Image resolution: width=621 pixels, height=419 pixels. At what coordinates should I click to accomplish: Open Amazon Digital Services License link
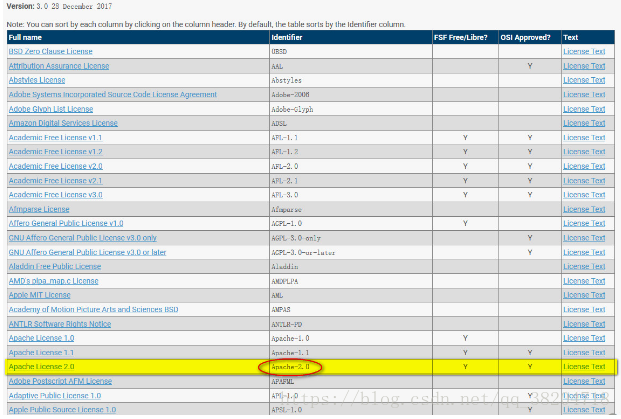coord(63,124)
